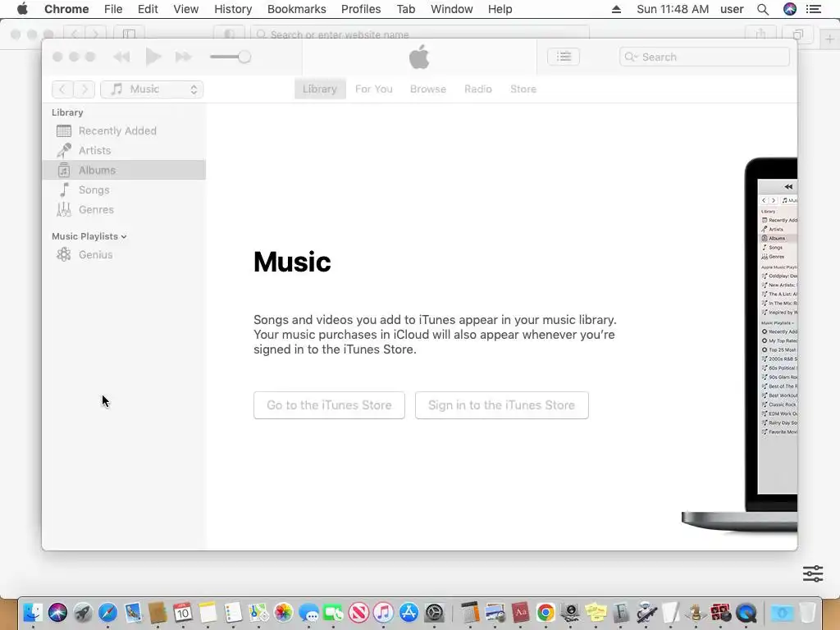Open Chess from the Dock
Screen dimensions: 840x630
click(696, 613)
